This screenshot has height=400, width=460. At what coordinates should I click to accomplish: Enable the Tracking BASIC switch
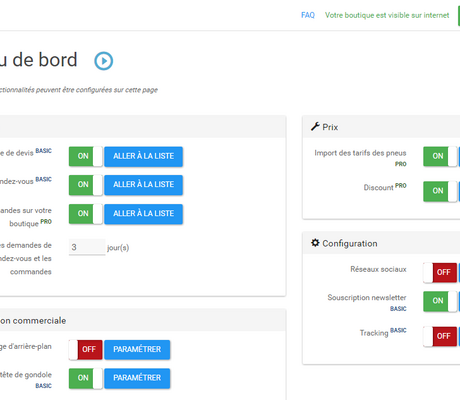[x=440, y=336]
